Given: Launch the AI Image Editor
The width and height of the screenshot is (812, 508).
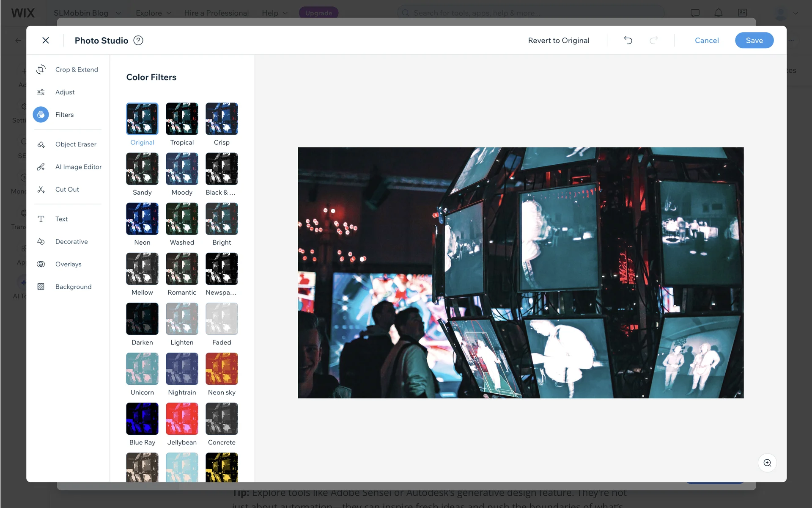Looking at the screenshot, I should 78,167.
